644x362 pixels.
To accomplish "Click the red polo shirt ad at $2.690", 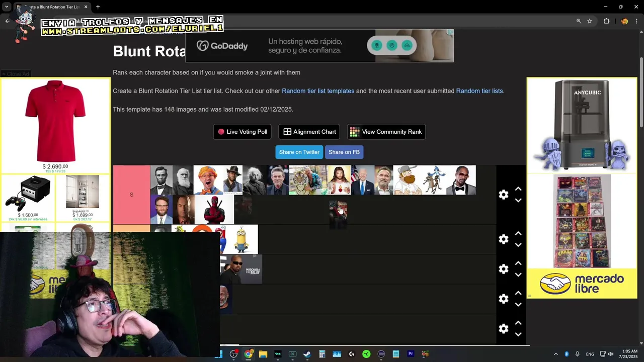I will 55,126.
